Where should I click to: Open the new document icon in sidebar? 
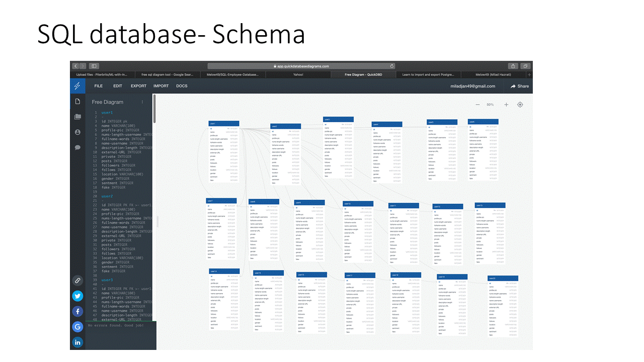[77, 102]
